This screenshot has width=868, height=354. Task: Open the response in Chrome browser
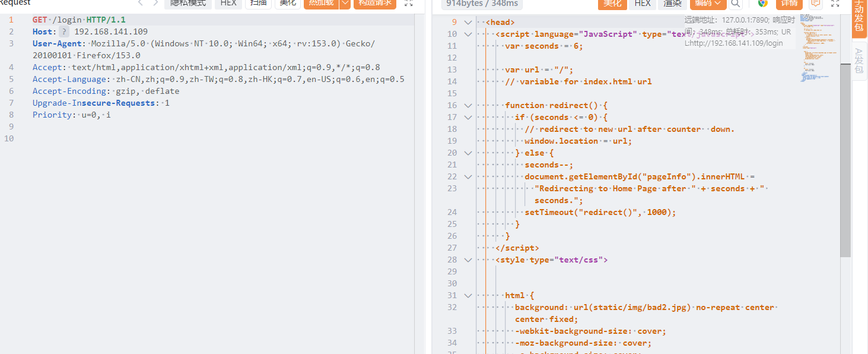coord(763,3)
